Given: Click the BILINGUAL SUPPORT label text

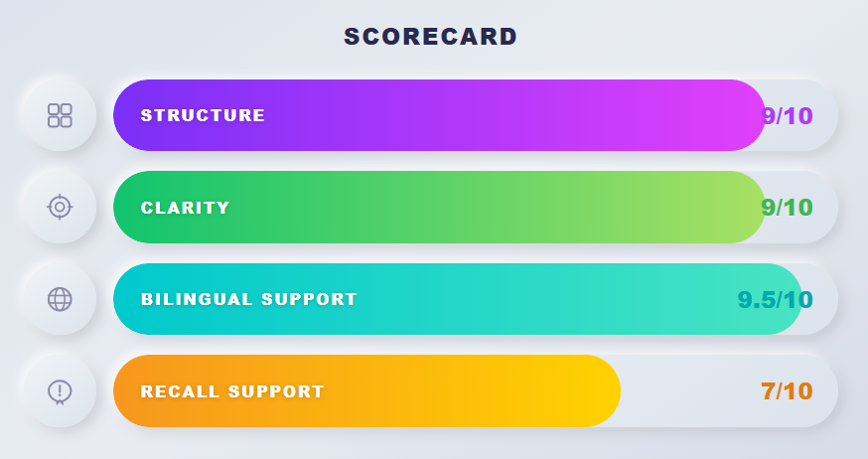Looking at the screenshot, I should [x=248, y=299].
